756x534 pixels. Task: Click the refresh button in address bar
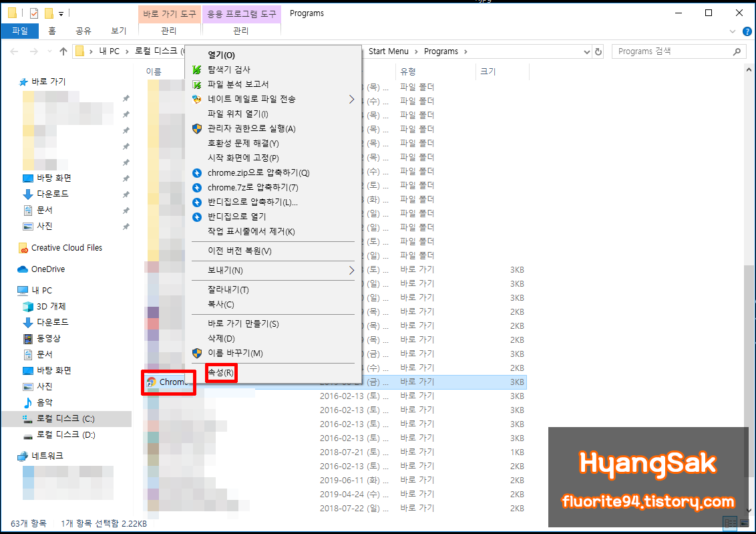point(598,51)
